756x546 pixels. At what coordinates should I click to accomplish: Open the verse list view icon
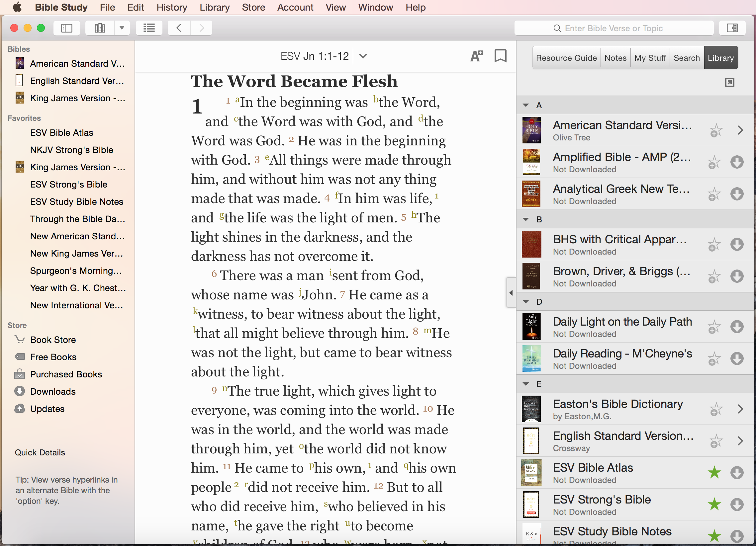(149, 28)
